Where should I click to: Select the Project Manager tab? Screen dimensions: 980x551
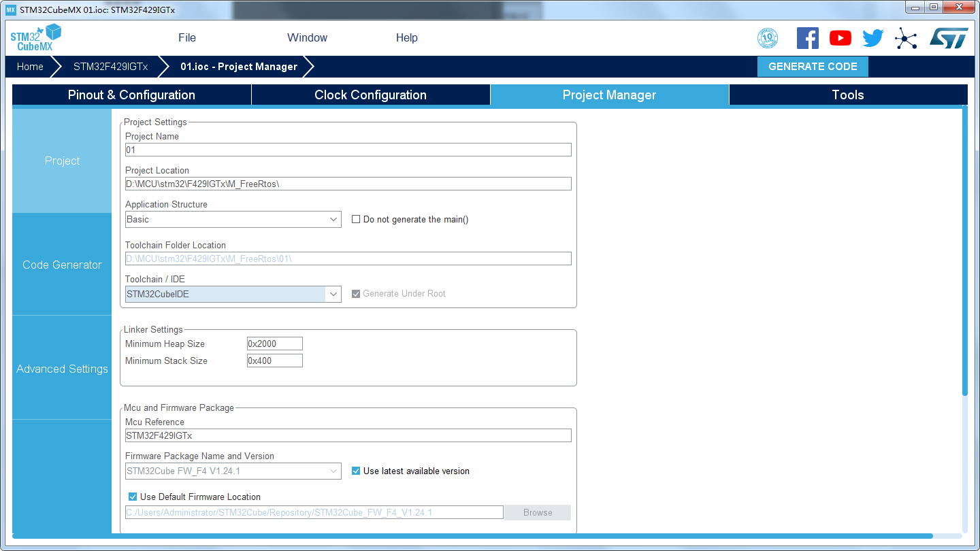pos(610,95)
